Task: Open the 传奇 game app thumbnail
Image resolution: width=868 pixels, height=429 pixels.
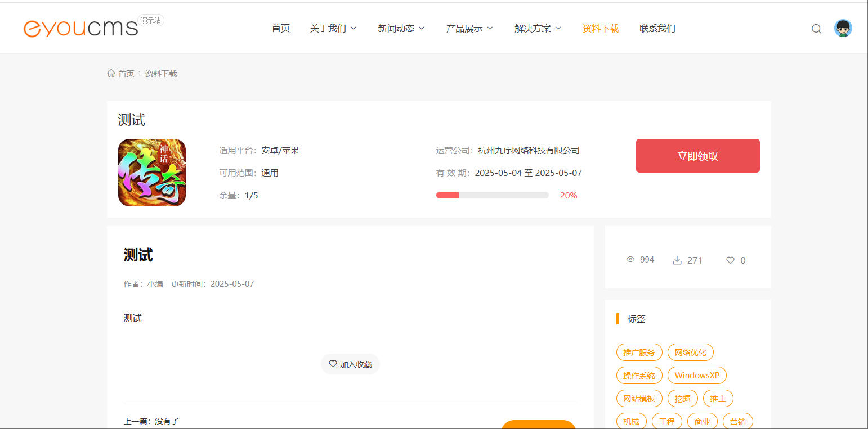Action: tap(152, 173)
